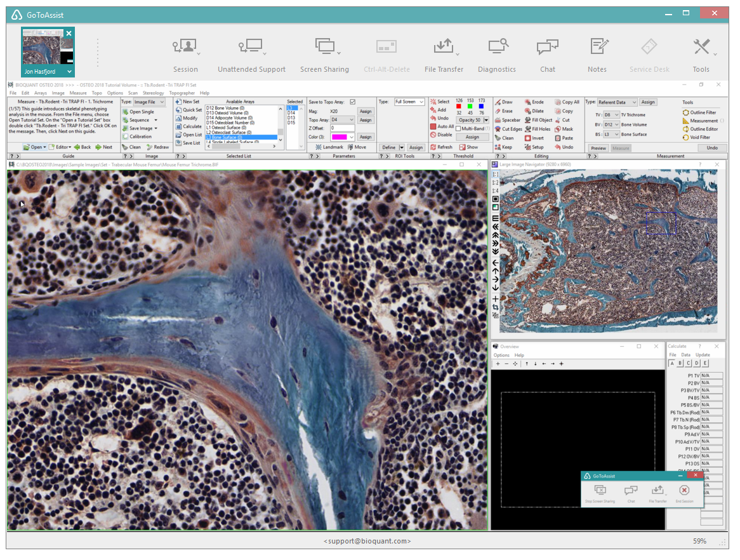Image resolution: width=740 pixels, height=560 pixels.
Task: Set navigator zoom to 1:2
Action: coord(495,182)
